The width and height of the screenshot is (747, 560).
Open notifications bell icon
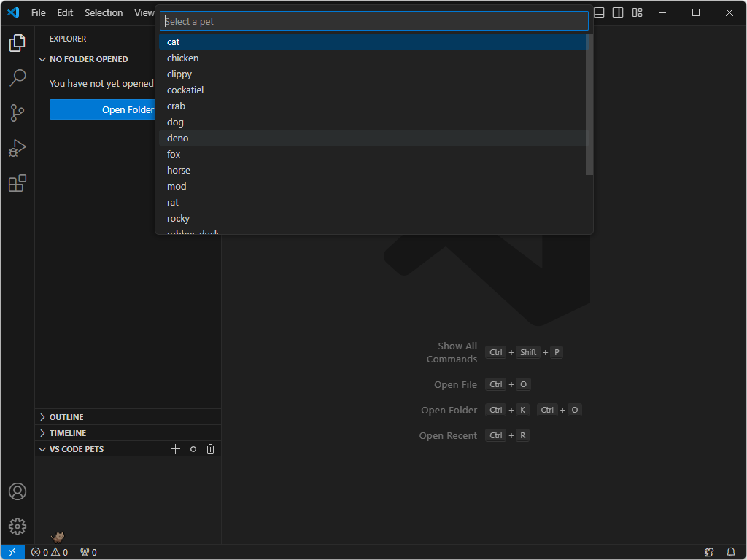pyautogui.click(x=731, y=552)
